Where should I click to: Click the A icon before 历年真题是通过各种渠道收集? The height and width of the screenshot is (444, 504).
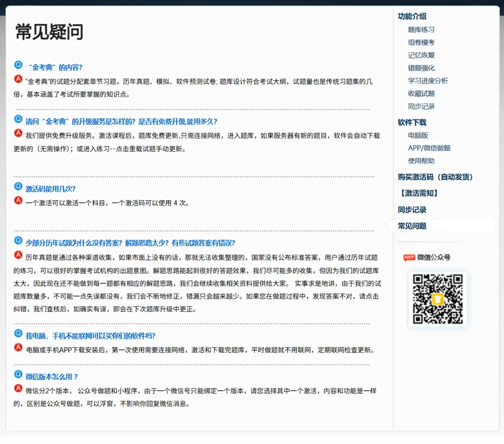(18, 255)
